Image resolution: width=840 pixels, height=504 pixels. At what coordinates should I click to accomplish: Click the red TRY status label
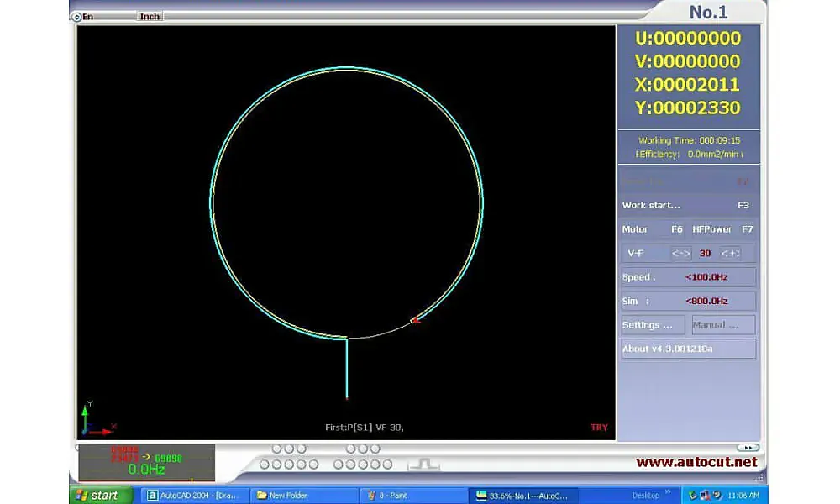[x=599, y=428]
